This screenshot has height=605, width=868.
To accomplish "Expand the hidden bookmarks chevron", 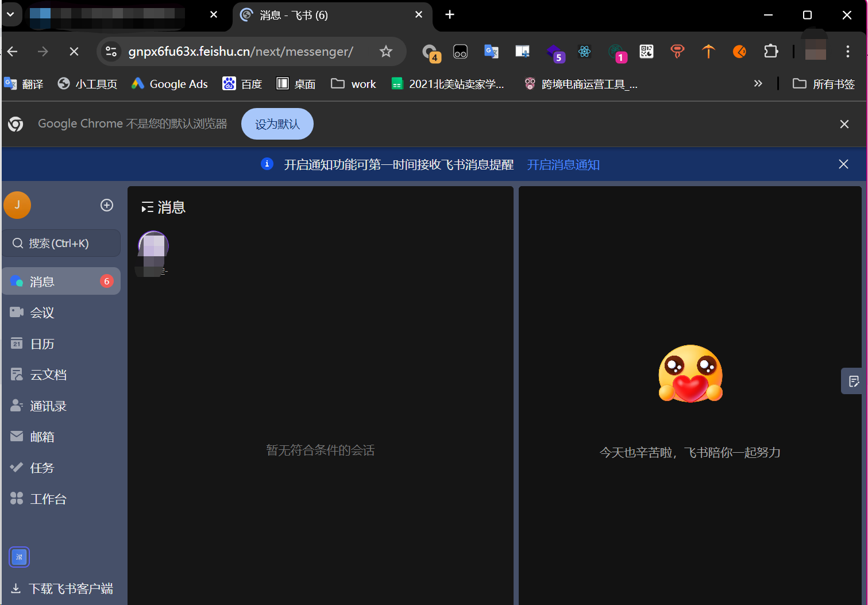I will tap(758, 84).
